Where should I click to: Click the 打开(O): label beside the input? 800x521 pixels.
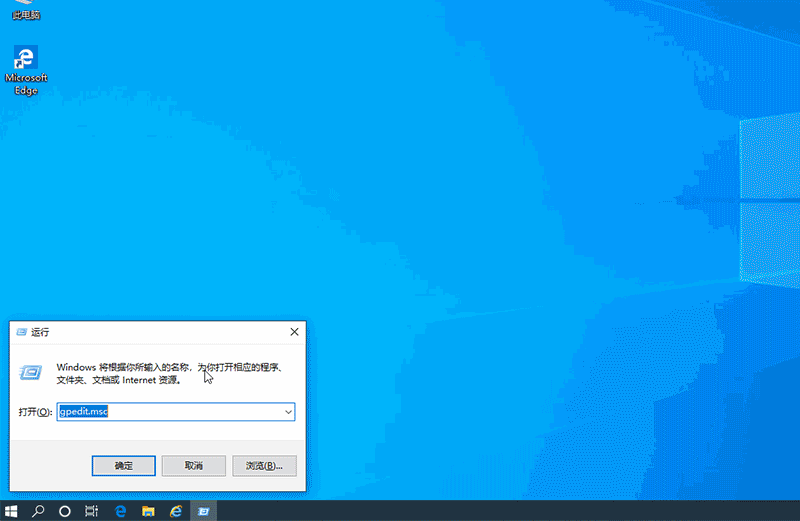[34, 412]
